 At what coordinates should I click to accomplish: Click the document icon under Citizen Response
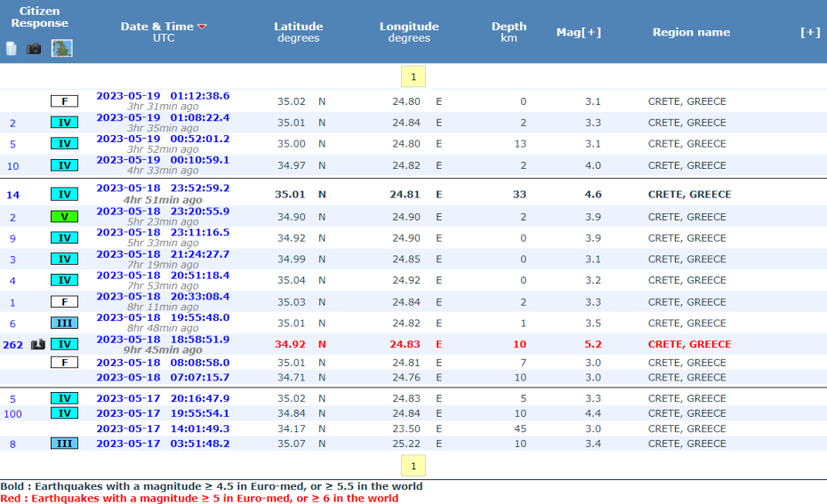12,49
